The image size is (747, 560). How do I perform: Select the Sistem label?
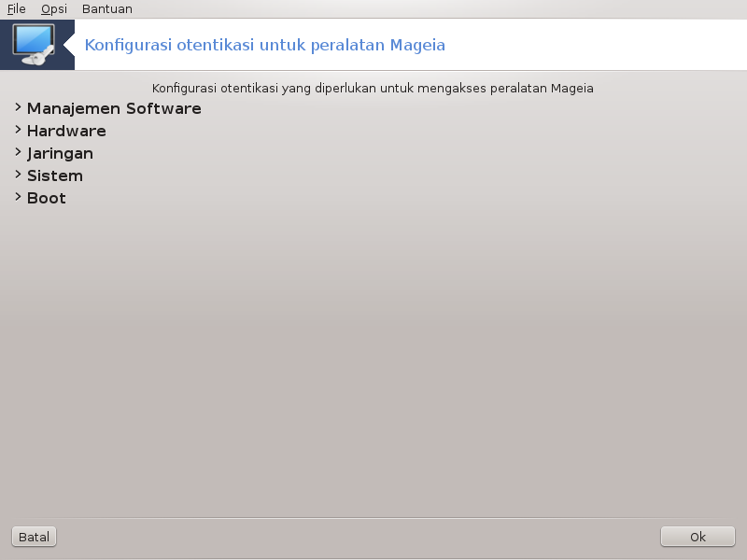[55, 175]
